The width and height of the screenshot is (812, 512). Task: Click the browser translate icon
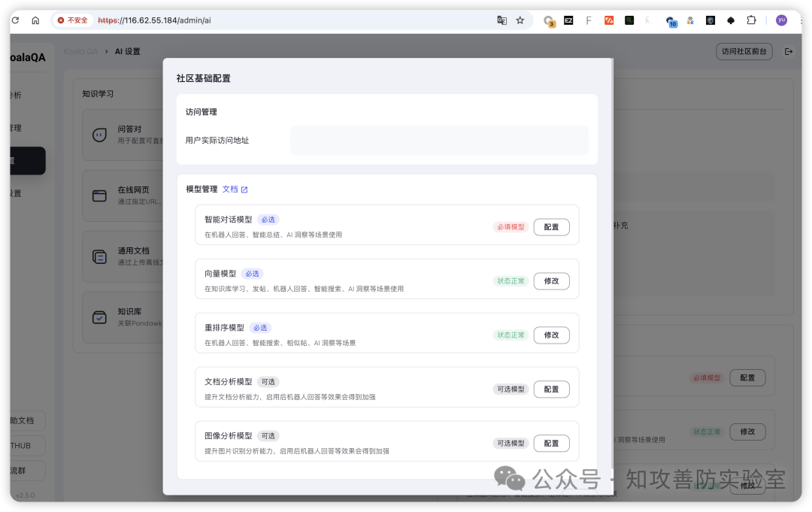(x=501, y=20)
